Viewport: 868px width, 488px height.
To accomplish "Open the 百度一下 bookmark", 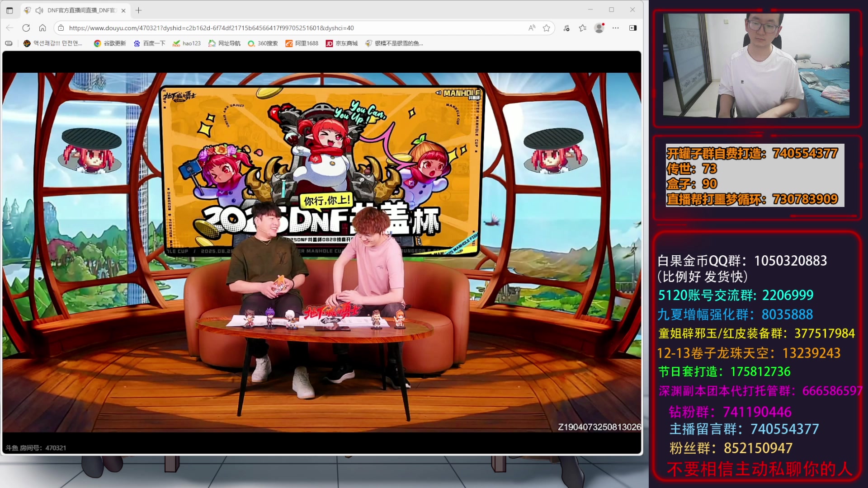I will [x=150, y=43].
